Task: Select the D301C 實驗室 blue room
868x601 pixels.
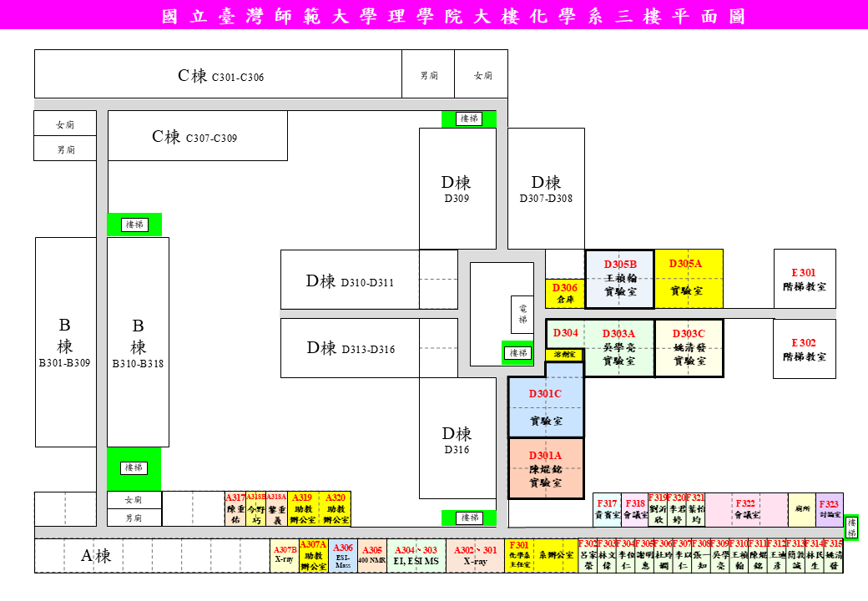Action: (x=546, y=407)
